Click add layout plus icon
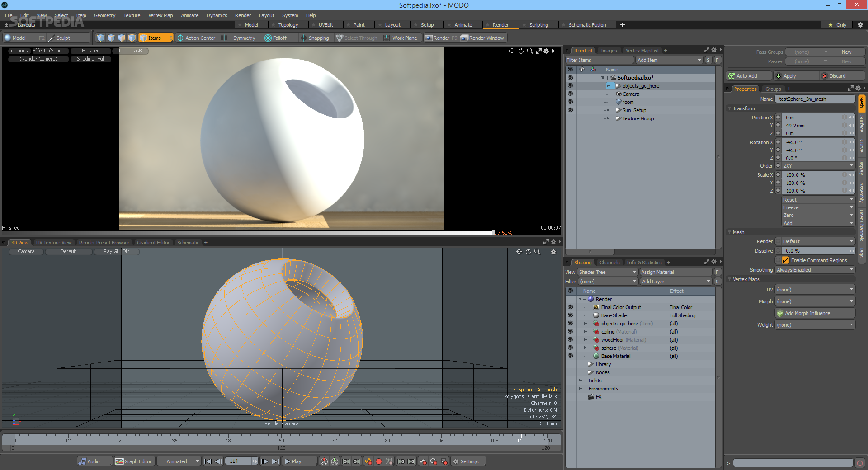868x470 pixels. point(623,25)
